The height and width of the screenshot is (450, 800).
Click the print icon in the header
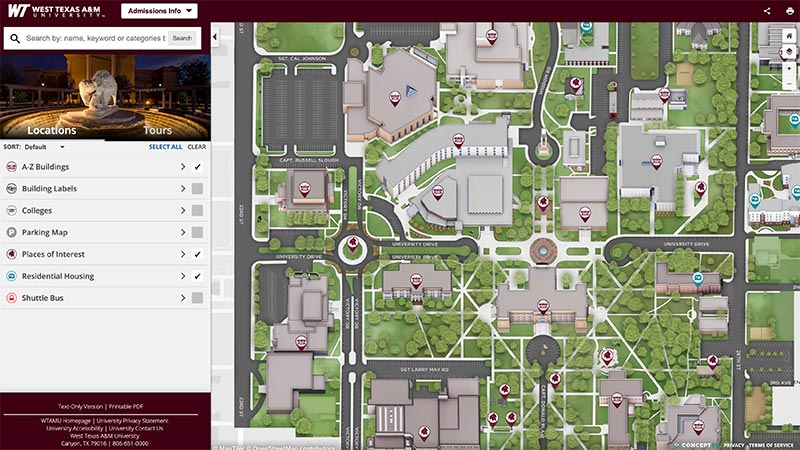click(x=790, y=11)
